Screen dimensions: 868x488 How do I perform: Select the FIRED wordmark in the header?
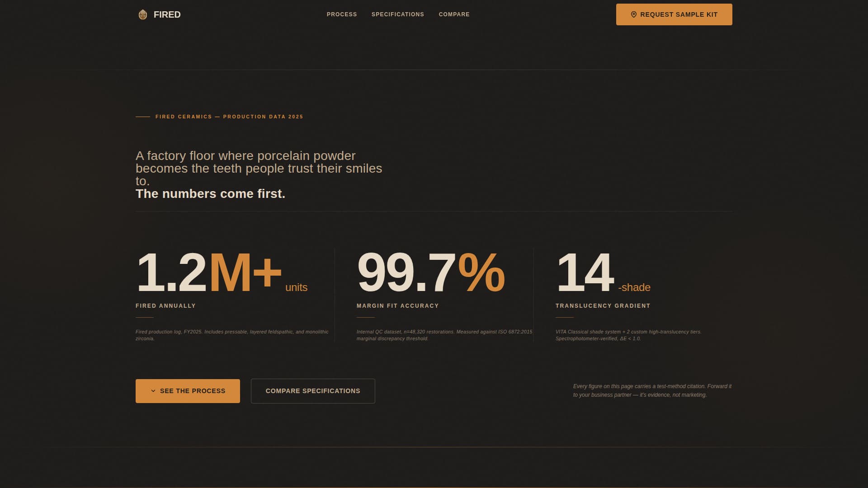pyautogui.click(x=167, y=14)
